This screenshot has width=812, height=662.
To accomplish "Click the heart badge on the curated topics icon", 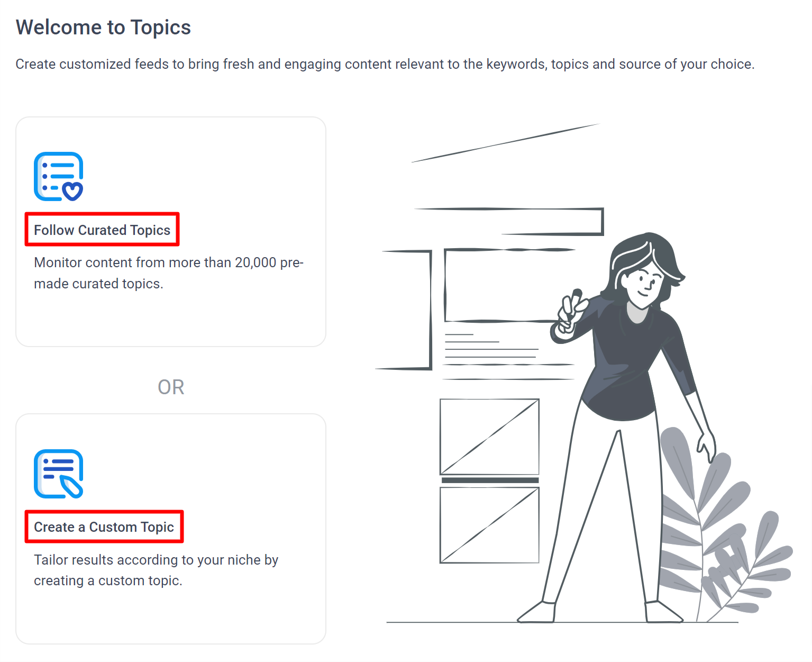I will [x=72, y=191].
